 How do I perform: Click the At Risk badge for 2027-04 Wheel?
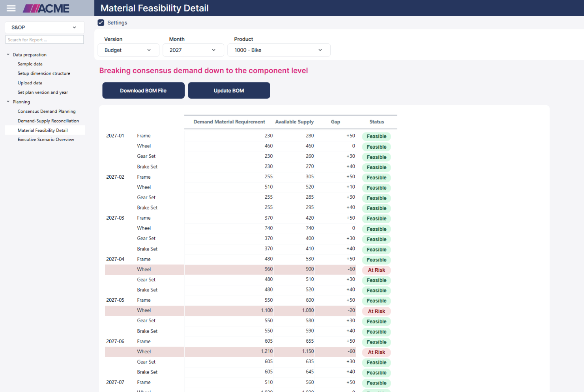(x=376, y=270)
